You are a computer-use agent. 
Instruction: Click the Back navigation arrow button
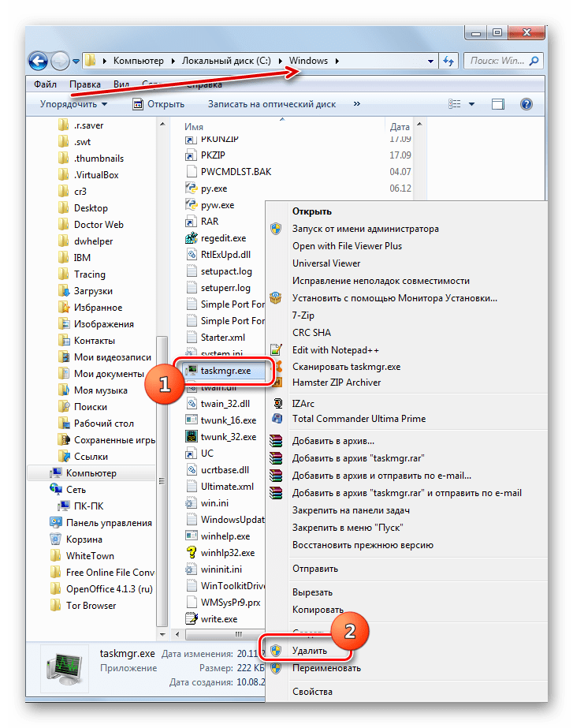point(39,61)
